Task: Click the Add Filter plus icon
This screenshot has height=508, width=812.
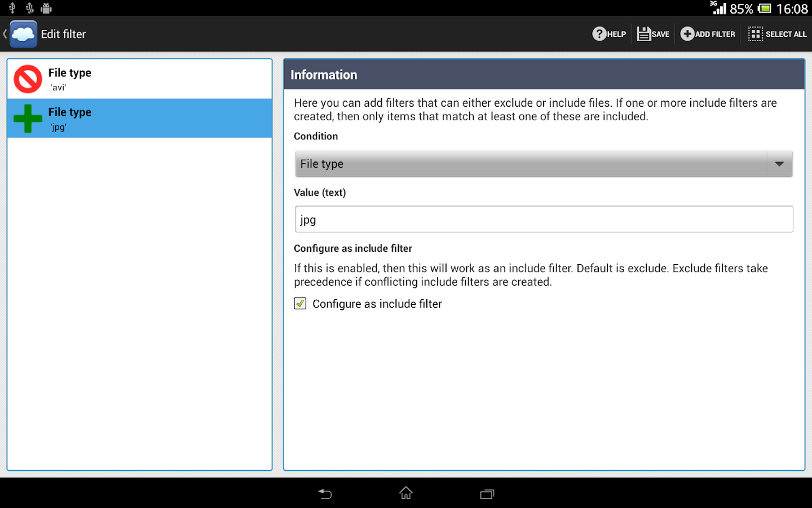Action: 687,34
